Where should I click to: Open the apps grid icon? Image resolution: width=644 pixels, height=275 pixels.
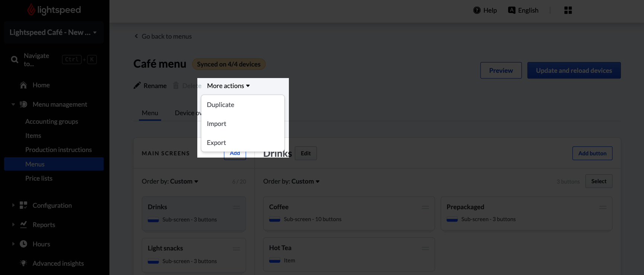coord(568,10)
